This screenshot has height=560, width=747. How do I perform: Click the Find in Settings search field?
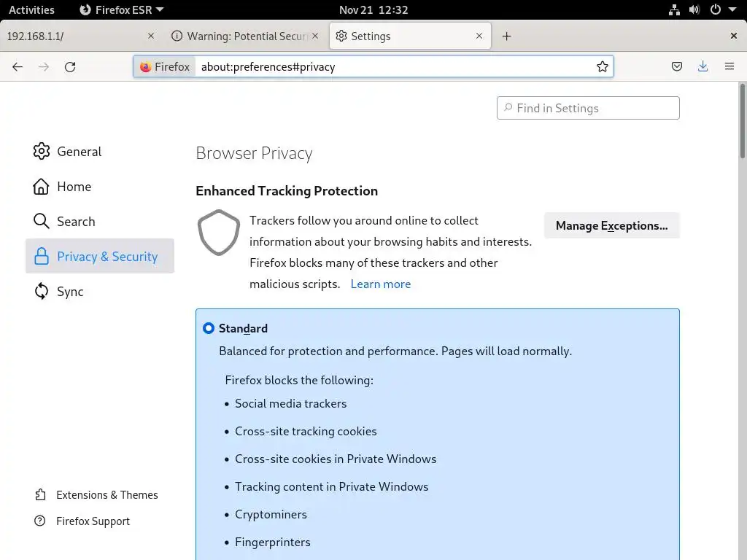pyautogui.click(x=588, y=108)
